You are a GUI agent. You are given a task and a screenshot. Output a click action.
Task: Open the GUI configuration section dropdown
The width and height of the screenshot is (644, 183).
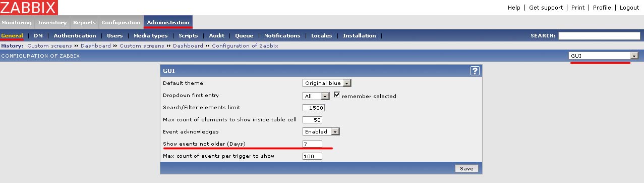pyautogui.click(x=603, y=56)
